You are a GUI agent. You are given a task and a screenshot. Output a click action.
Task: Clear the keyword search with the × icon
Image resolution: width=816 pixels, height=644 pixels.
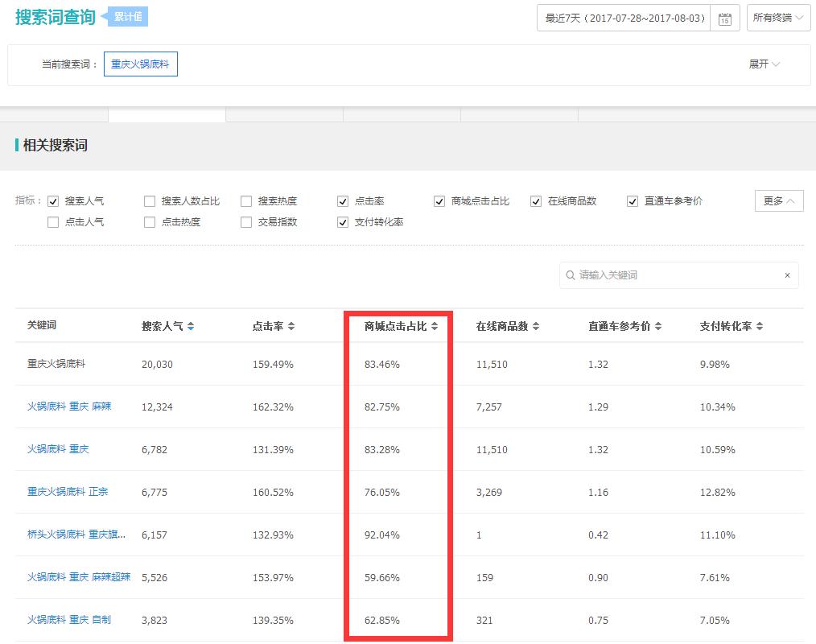[787, 275]
